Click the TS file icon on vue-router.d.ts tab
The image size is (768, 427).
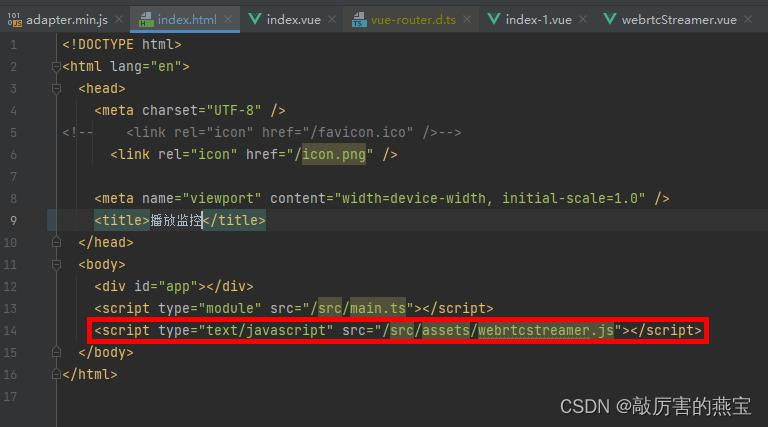[x=359, y=20]
